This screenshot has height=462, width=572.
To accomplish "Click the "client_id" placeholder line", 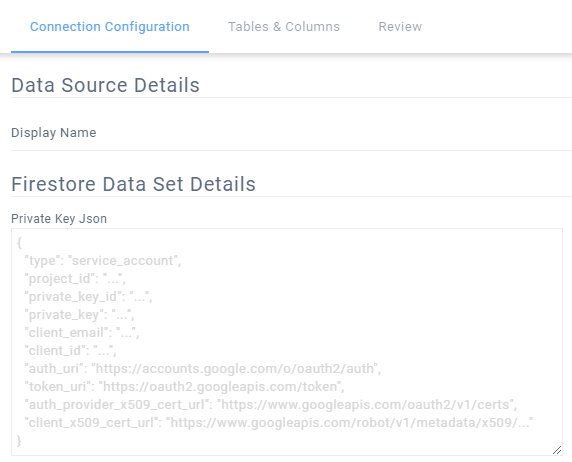I will (70, 351).
